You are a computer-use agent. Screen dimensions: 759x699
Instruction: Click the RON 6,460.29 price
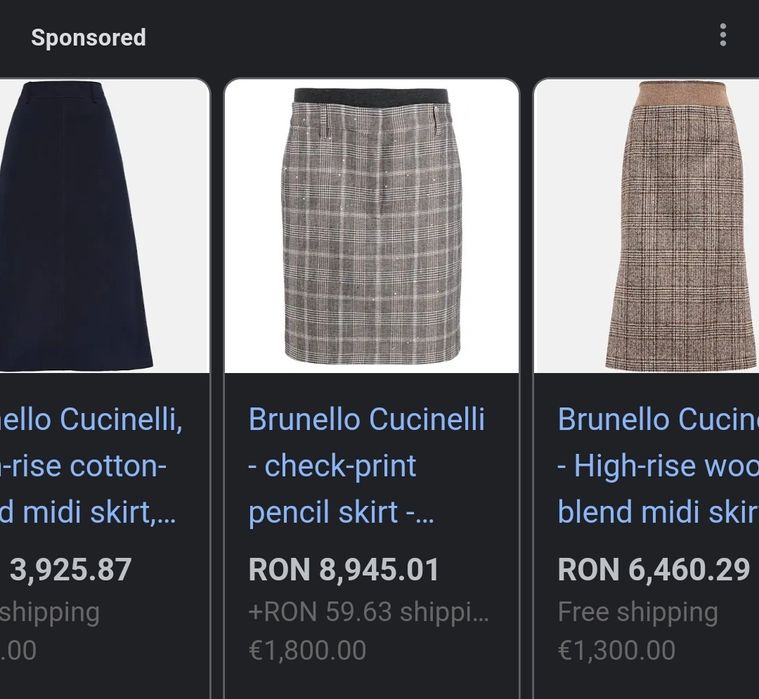click(653, 570)
